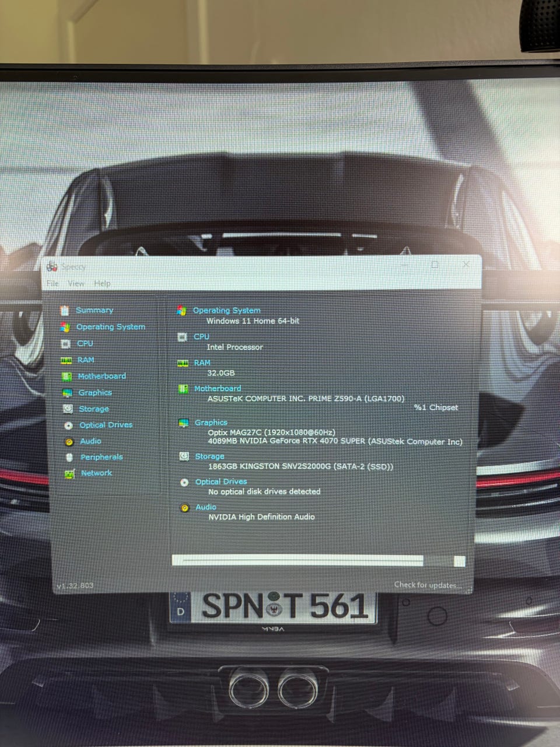Click the Graphics monitor icon in summary pane
Screen dimensions: 560x747
pyautogui.click(x=184, y=423)
